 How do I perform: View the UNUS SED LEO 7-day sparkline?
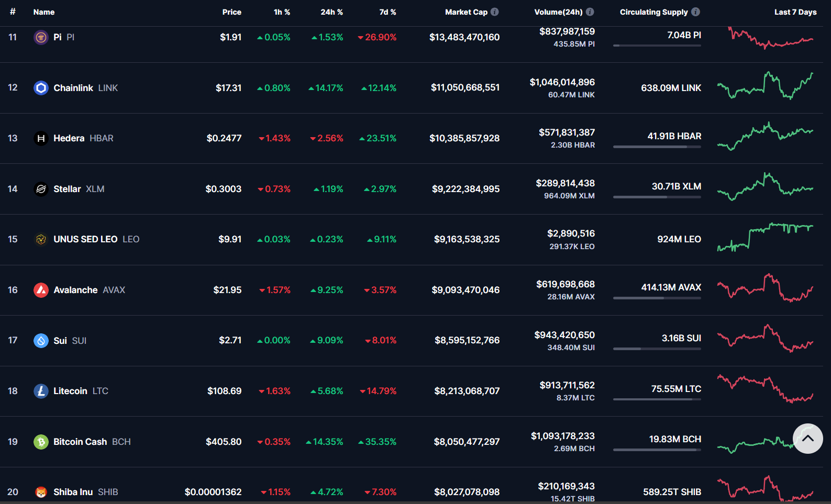765,237
